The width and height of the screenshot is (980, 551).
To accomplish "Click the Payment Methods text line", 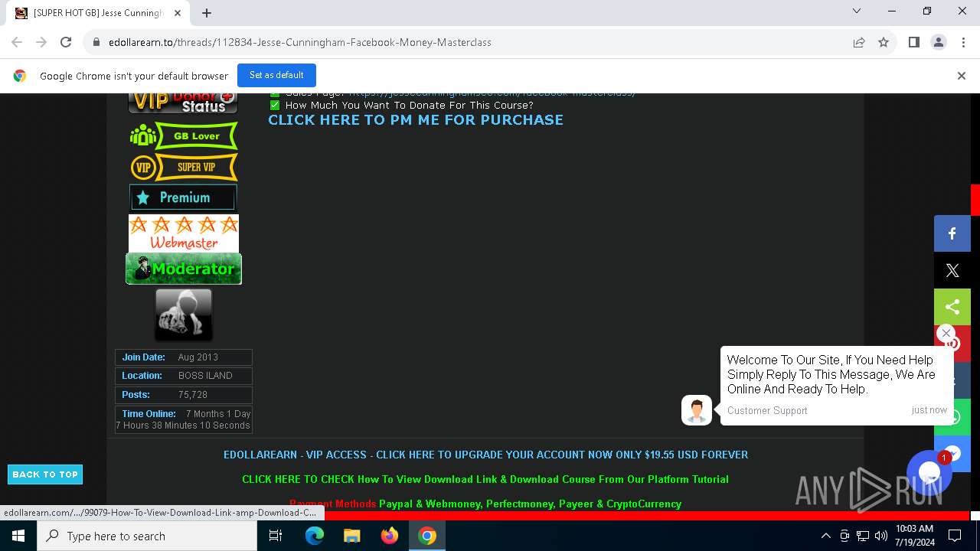I will pos(485,504).
